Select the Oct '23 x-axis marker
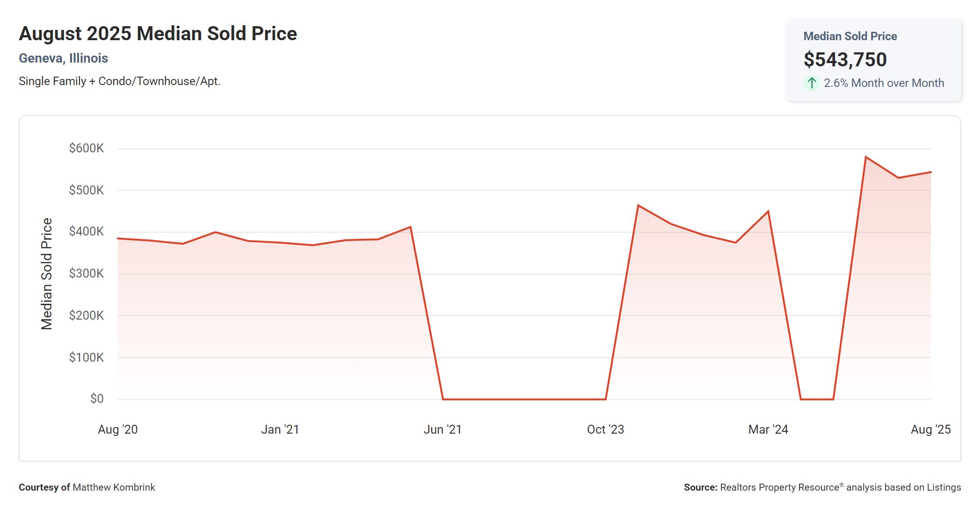The image size is (980, 514). coord(605,429)
